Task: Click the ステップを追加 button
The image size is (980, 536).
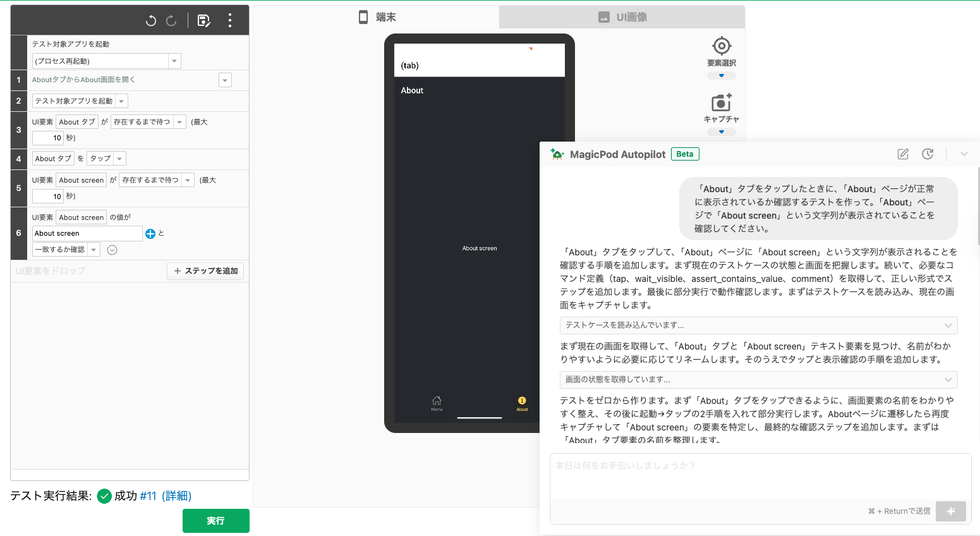Action: 205,271
